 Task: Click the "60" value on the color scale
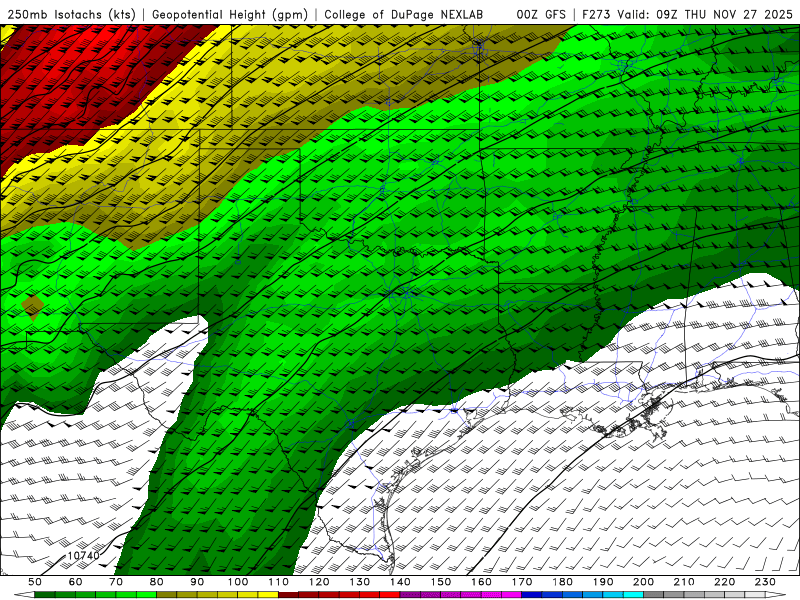tap(75, 582)
